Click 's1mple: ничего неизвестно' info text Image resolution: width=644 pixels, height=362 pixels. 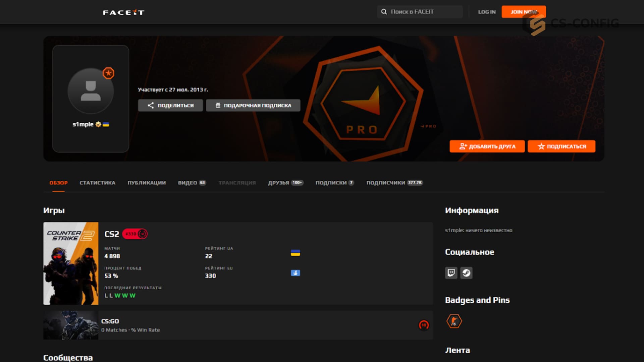479,230
